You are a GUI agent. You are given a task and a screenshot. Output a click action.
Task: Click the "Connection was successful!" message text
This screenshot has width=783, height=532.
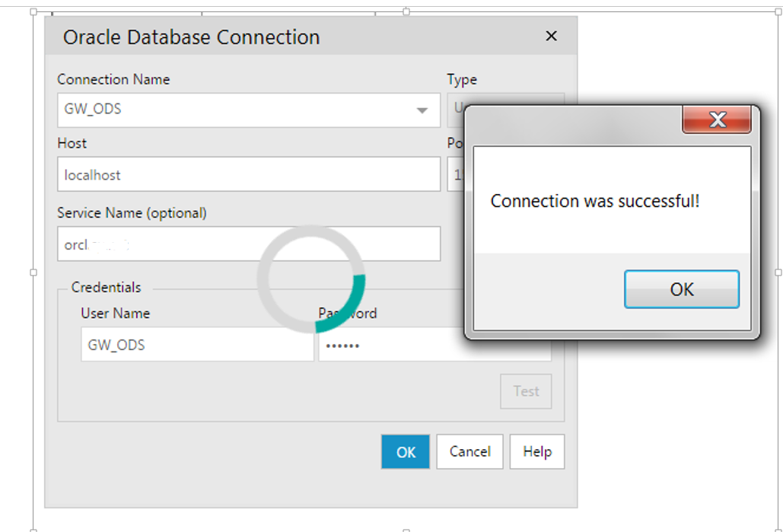pyautogui.click(x=595, y=201)
